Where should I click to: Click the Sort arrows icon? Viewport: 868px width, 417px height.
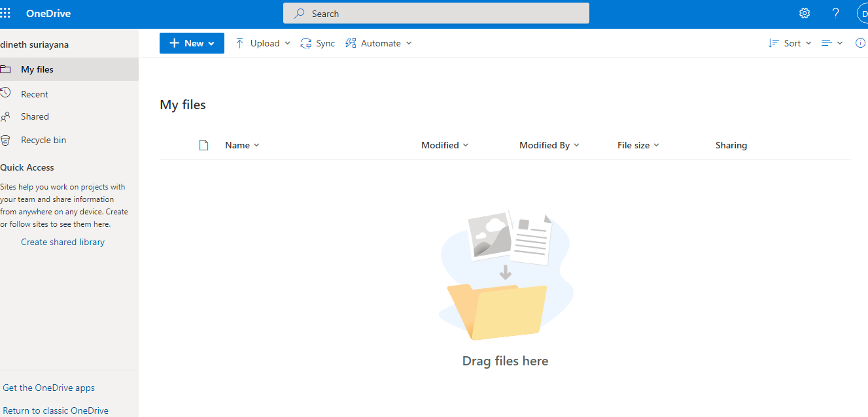(x=774, y=43)
